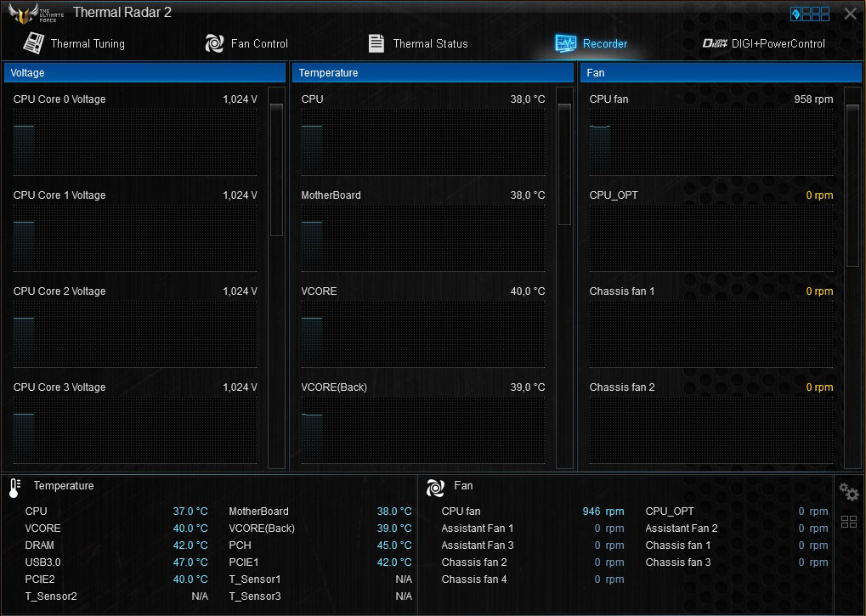Click the CPU Core 0 Voltage graph
The height and width of the screenshot is (616, 866).
[135, 142]
